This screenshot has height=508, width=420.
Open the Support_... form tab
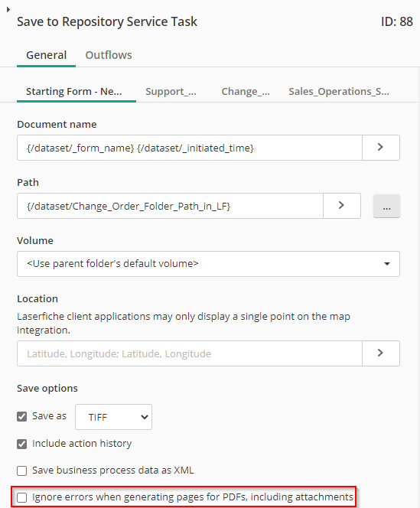coord(171,92)
